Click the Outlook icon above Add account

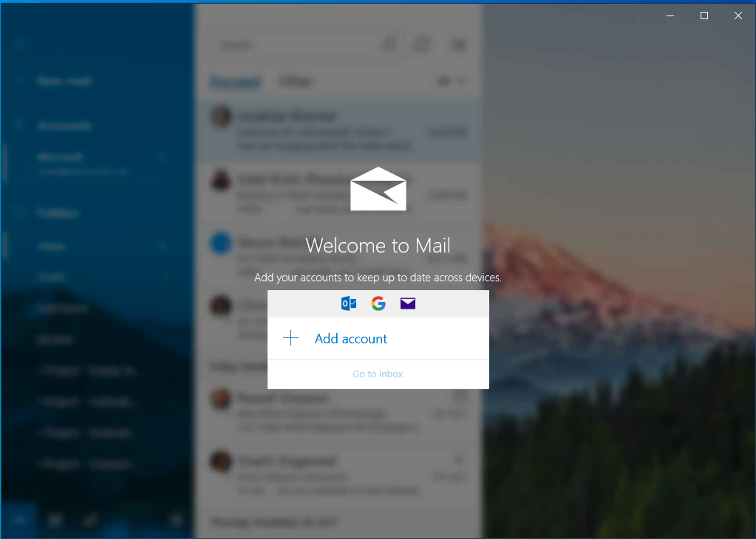349,303
